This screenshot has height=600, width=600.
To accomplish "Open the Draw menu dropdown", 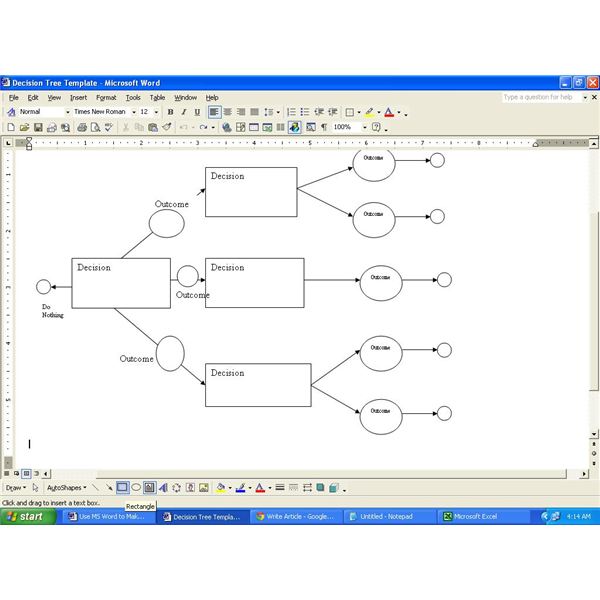I will coord(16,488).
